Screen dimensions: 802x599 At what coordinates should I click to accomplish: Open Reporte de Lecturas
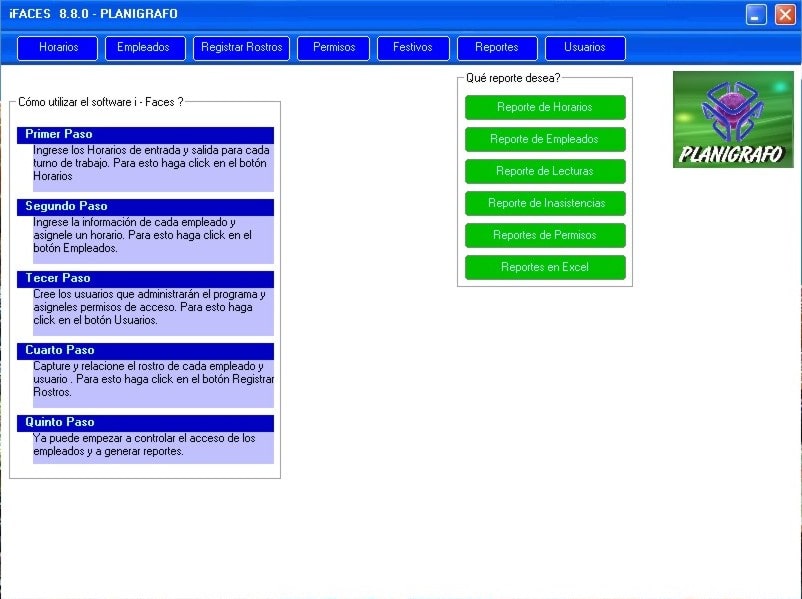pos(545,171)
